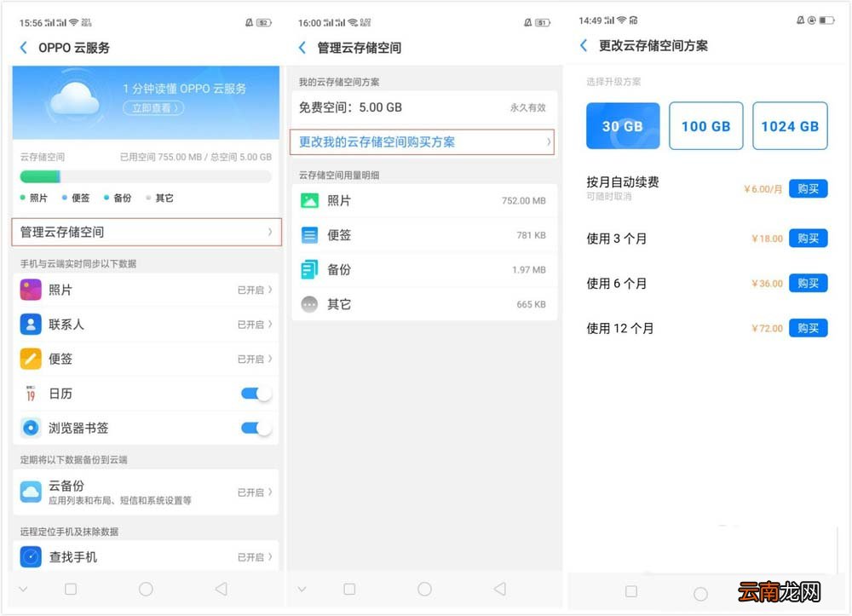Open the 备份 usage row showing 1.97 MB
Screen dimensions: 852x616
pos(423,269)
